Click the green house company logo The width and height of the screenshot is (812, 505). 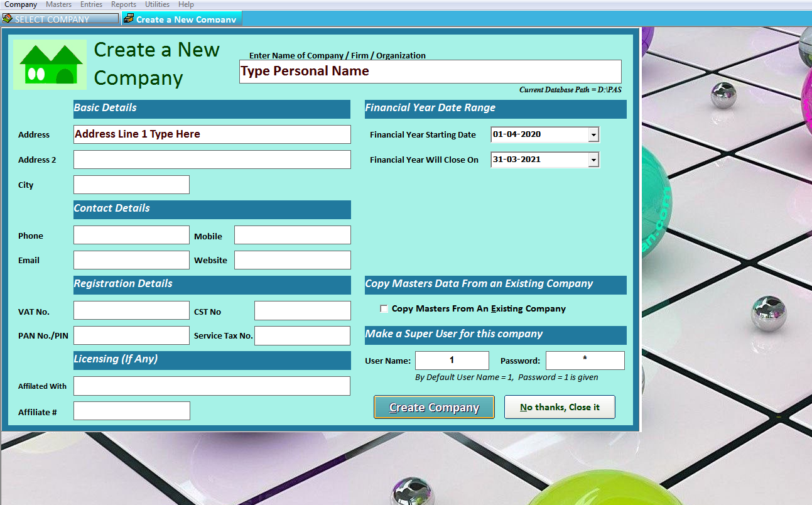(x=50, y=64)
